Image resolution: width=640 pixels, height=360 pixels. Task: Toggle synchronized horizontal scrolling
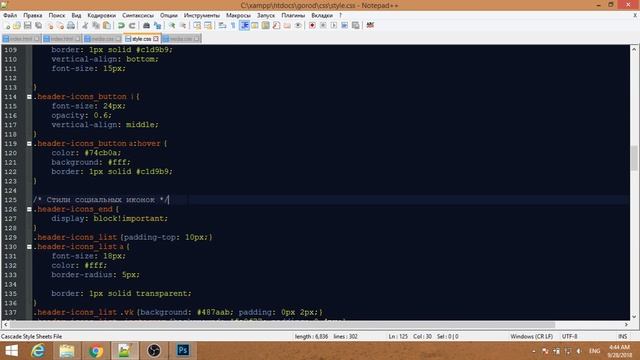pyautogui.click(x=208, y=25)
